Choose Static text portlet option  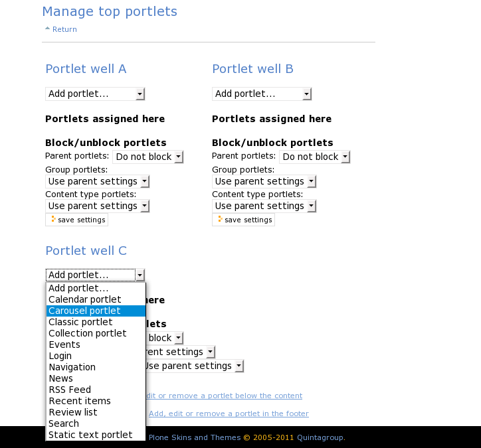point(90,435)
